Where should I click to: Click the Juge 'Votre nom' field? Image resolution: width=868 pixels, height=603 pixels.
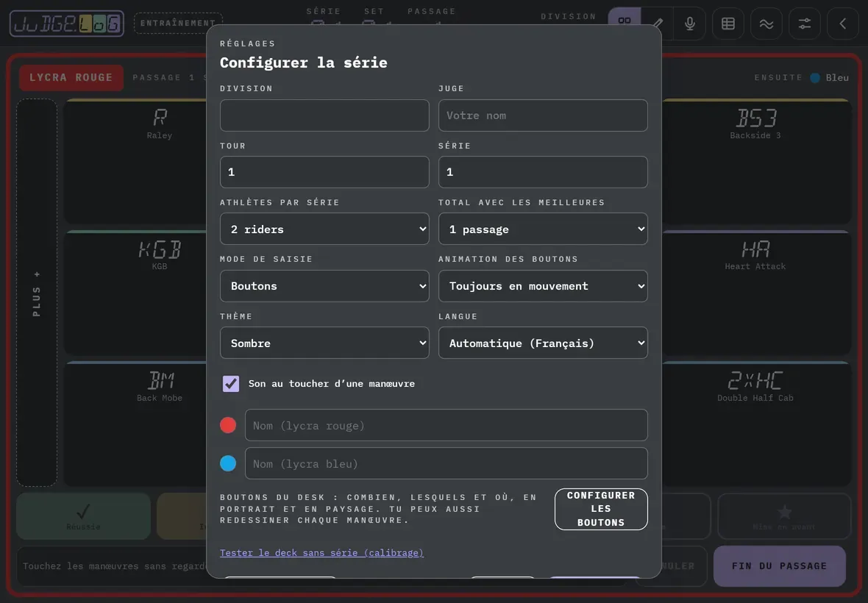[543, 115]
